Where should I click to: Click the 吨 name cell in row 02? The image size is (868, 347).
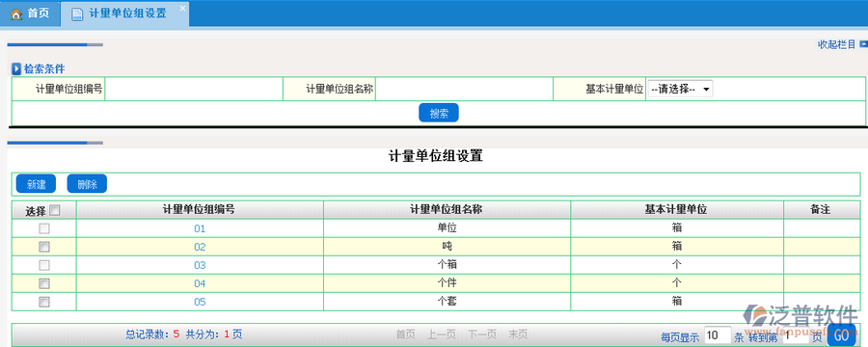447,247
